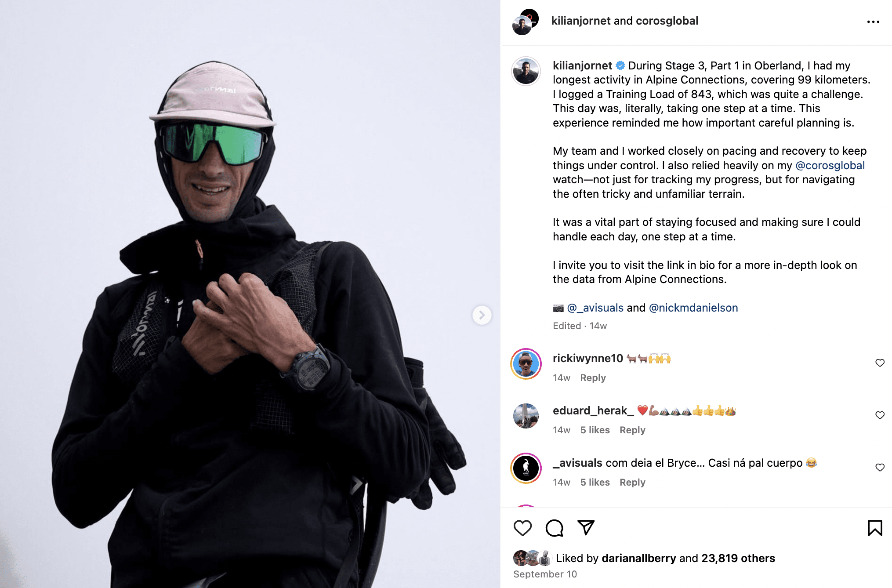This screenshot has height=588, width=892.
Task: Go to the next photo with arrow
Action: click(x=482, y=315)
